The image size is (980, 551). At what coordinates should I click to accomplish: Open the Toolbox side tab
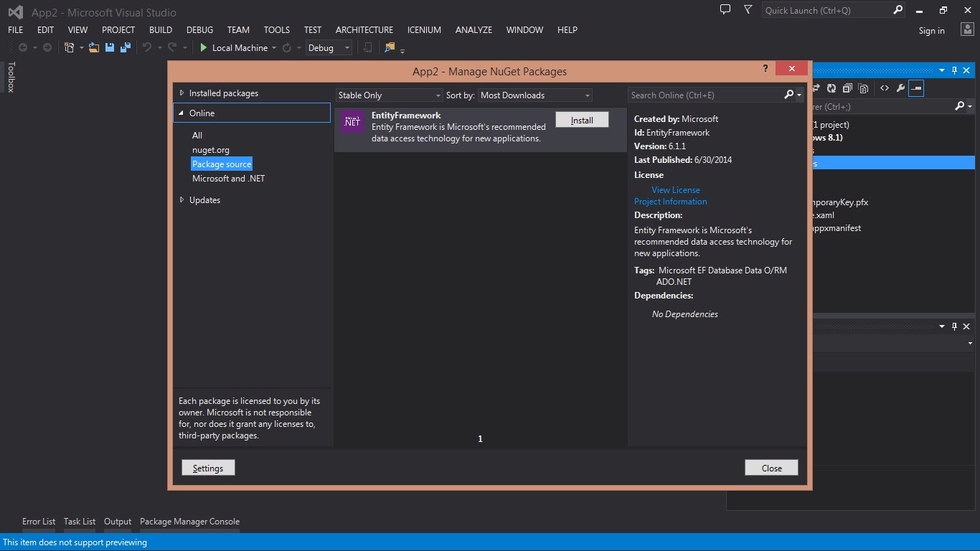click(11, 77)
